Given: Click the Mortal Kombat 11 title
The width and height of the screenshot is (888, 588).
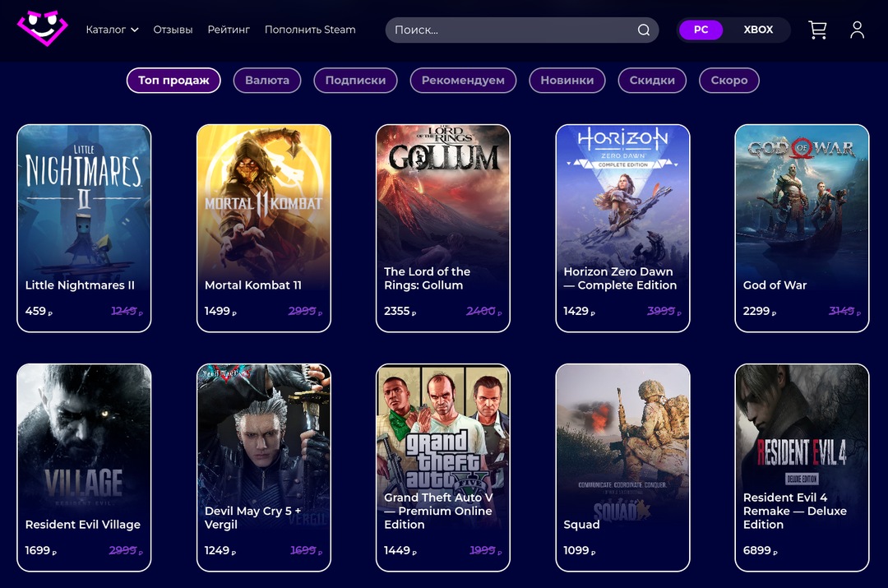Looking at the screenshot, I should [253, 285].
